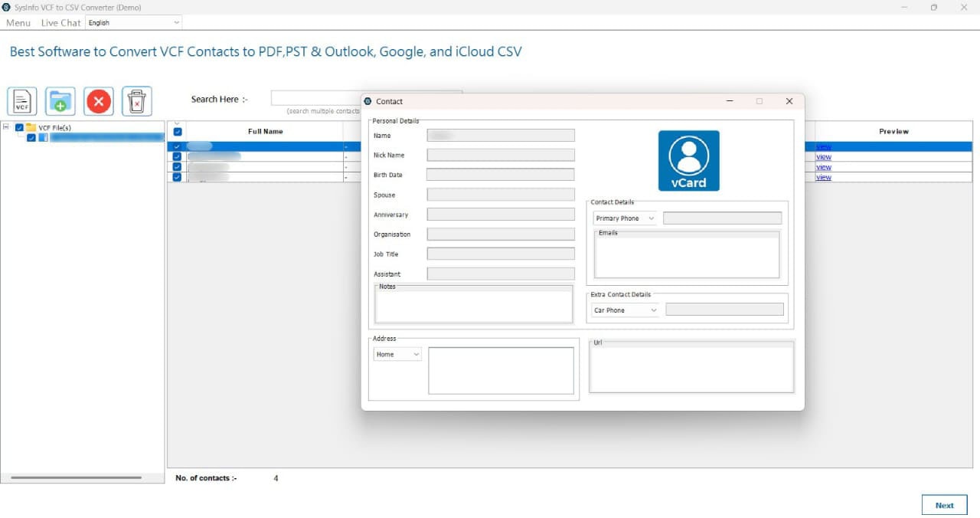Click the horizontal scrollbar in file tree panel

[77, 478]
